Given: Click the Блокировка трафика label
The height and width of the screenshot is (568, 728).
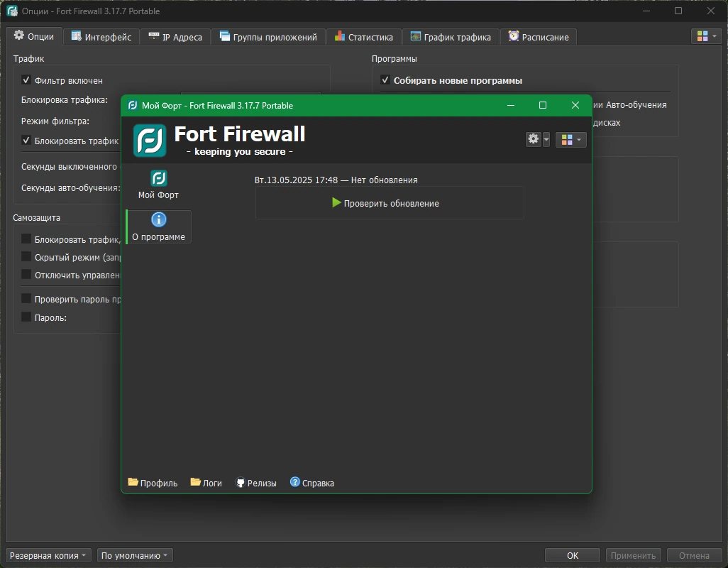Looking at the screenshot, I should pos(65,100).
